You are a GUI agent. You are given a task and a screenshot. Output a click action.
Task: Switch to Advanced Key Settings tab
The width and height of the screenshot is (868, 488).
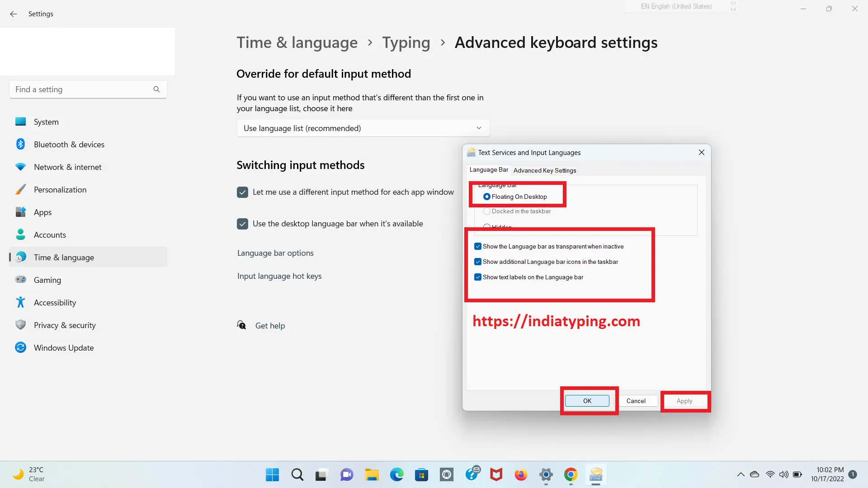pos(544,170)
